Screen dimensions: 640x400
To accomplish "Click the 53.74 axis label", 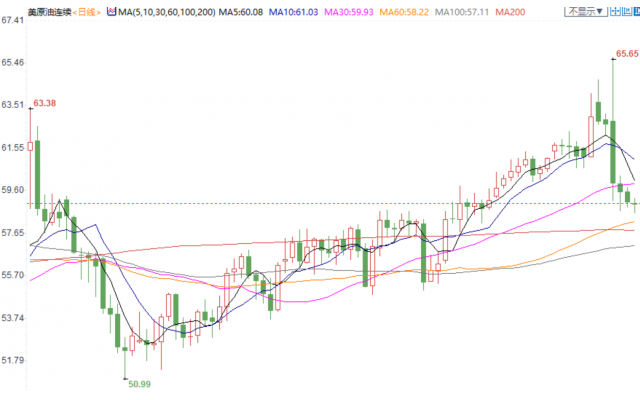I will click(x=13, y=318).
